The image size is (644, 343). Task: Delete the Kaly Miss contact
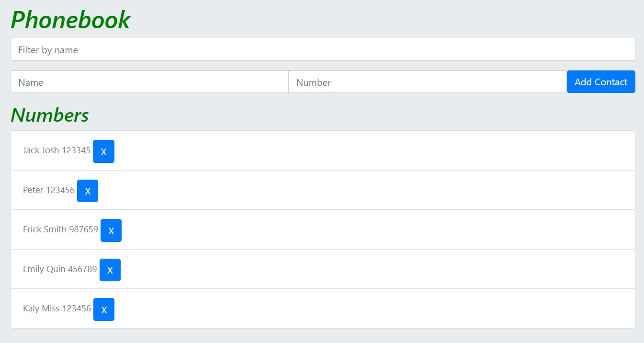[104, 309]
